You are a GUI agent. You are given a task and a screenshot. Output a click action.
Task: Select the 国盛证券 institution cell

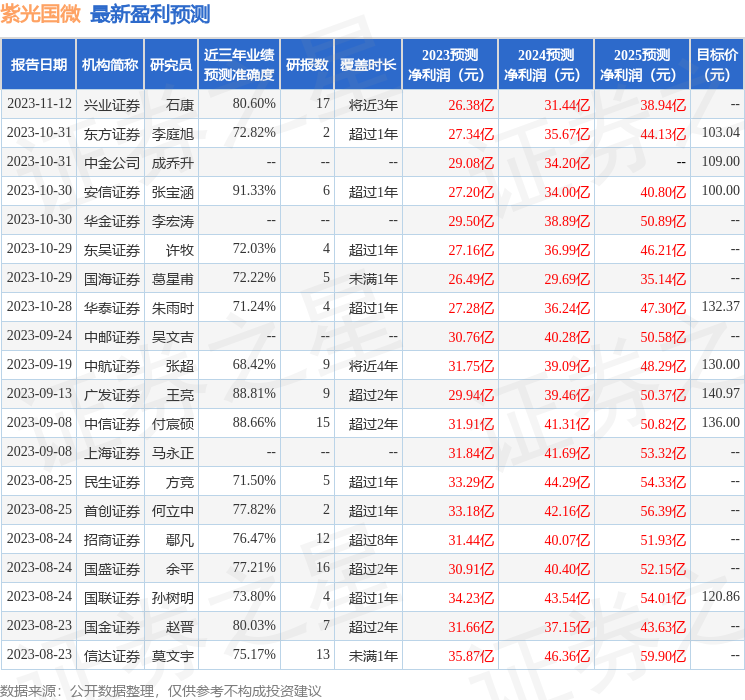tap(112, 569)
